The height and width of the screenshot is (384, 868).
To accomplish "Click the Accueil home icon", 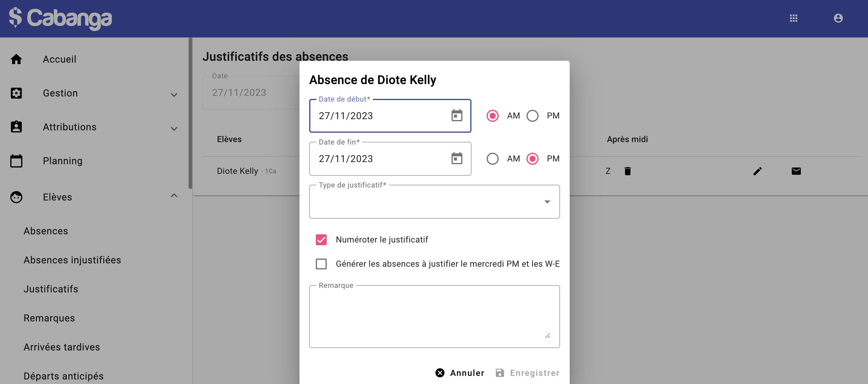I will click(x=16, y=59).
